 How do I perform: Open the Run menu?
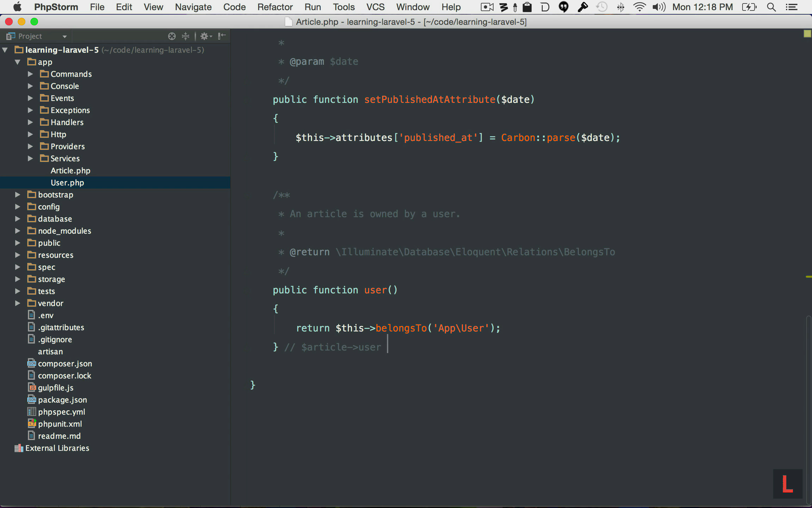313,7
